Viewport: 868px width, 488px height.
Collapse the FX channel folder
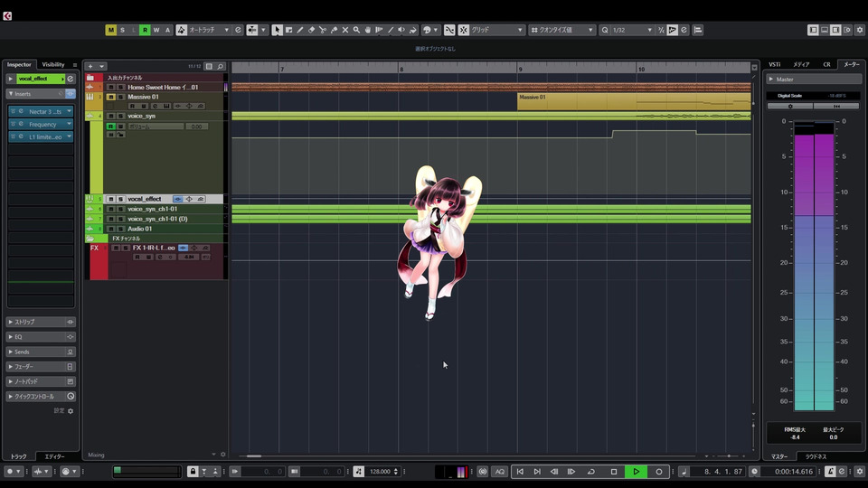click(90, 239)
